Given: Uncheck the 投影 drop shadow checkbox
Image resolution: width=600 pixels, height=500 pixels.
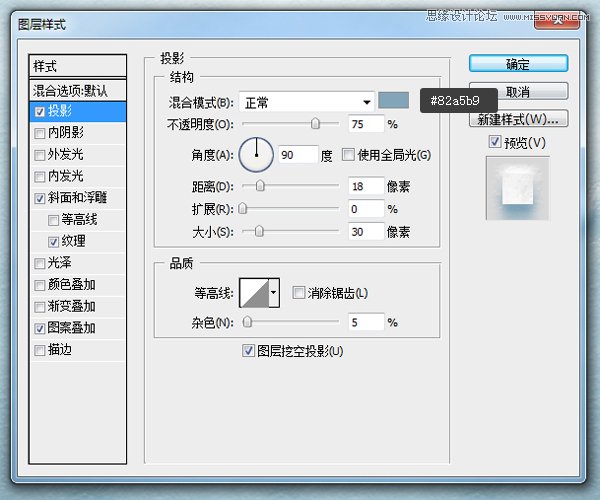Looking at the screenshot, I should (40, 112).
